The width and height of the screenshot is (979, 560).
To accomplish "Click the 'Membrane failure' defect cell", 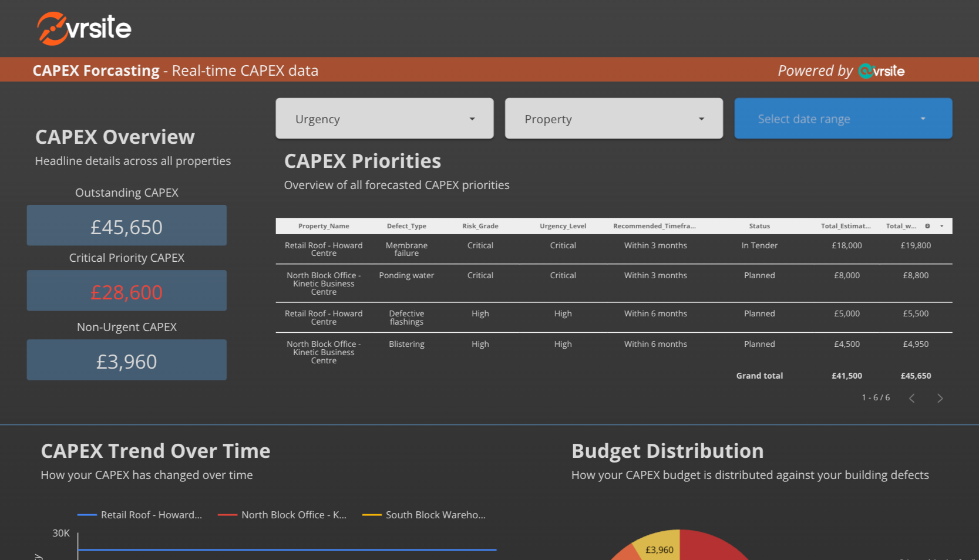I will coord(406,249).
